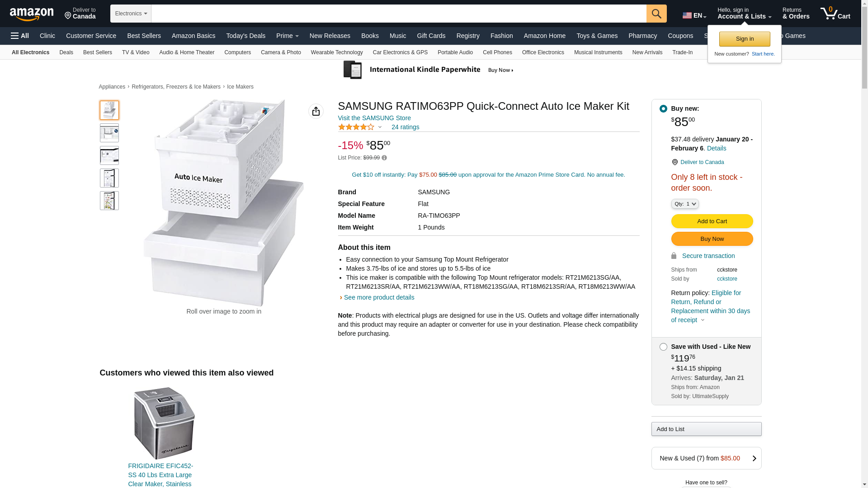Expand the EN language selector
Screen dimensions: 868x488
point(694,15)
